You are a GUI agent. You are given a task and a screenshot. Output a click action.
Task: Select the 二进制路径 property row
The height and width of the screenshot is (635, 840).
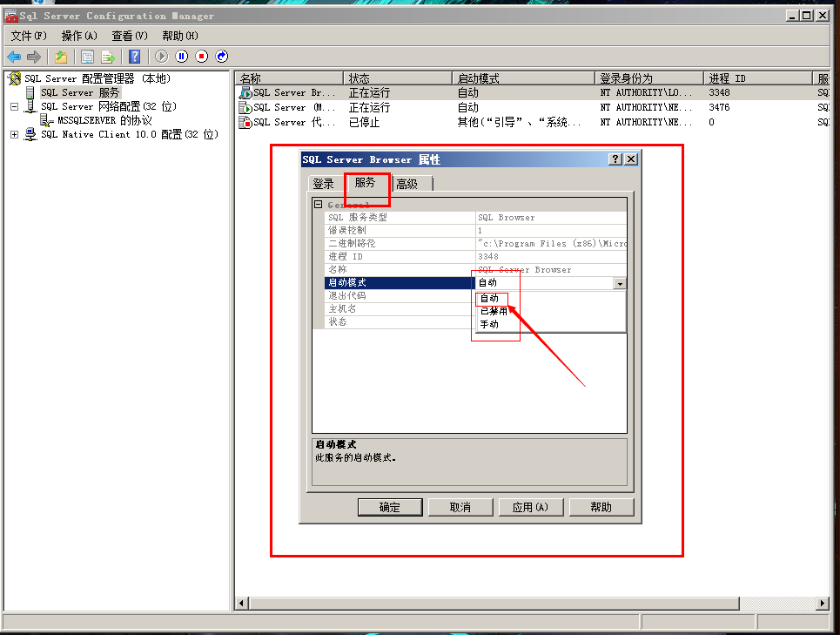[x=475, y=243]
